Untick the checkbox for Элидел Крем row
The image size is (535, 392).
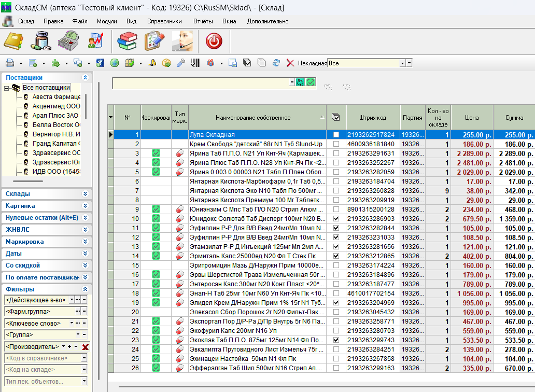coord(336,303)
